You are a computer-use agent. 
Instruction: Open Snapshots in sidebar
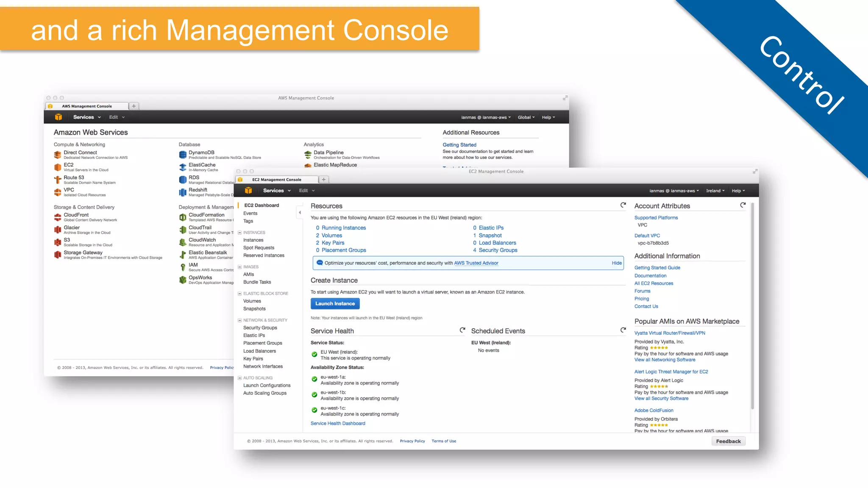254,309
